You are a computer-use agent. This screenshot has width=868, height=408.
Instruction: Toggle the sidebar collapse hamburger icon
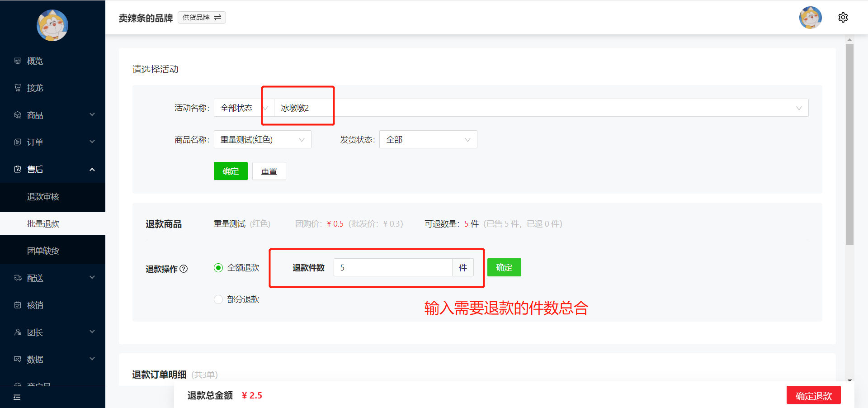point(17,397)
